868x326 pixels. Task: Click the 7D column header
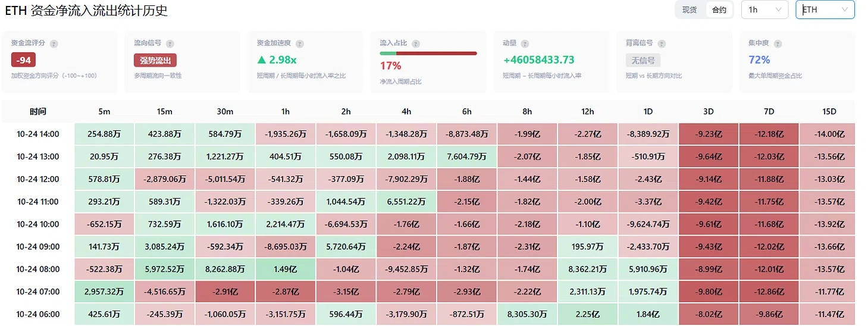click(x=769, y=111)
